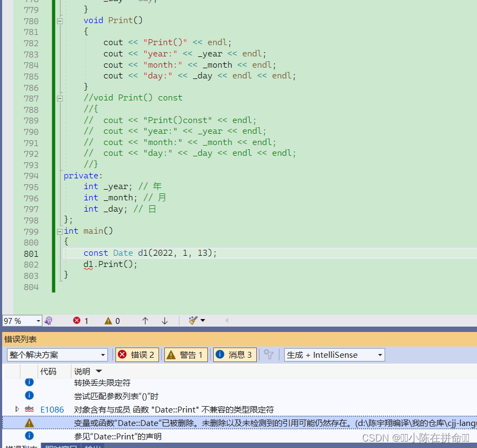Screen dimensions: 477x448
Task: Click the private: access specifier line
Action: click(x=83, y=176)
